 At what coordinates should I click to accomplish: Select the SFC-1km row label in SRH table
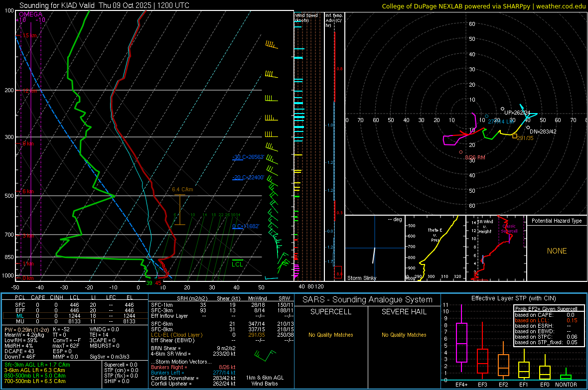coord(162,305)
